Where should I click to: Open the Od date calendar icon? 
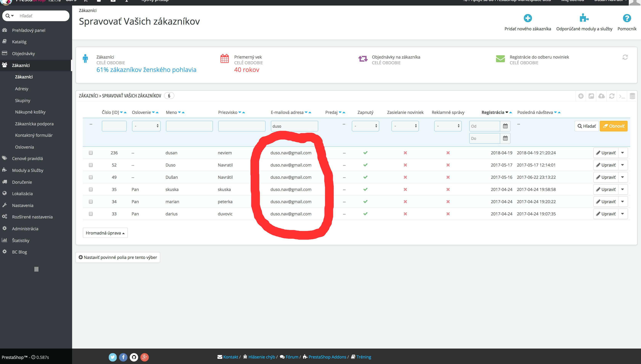pyautogui.click(x=505, y=126)
